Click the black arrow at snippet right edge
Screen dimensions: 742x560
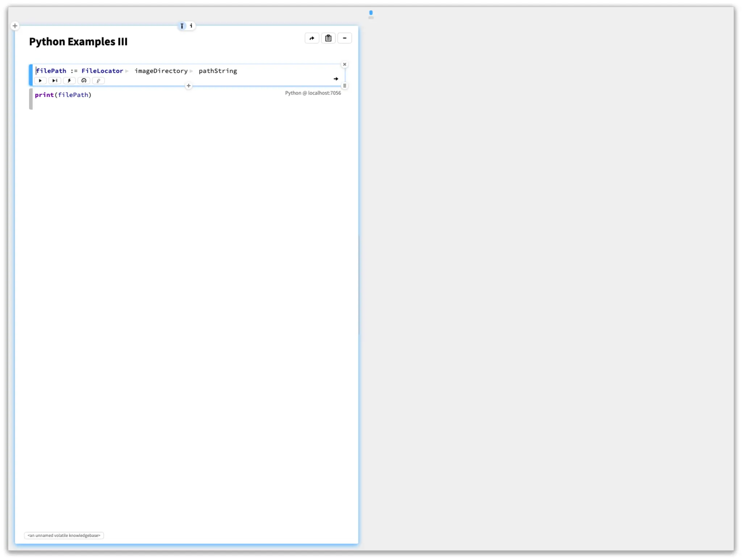pyautogui.click(x=336, y=79)
